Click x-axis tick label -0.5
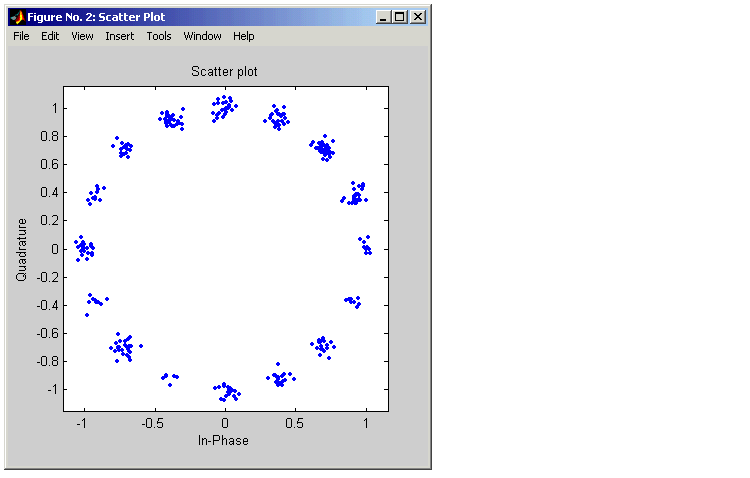 [x=153, y=423]
